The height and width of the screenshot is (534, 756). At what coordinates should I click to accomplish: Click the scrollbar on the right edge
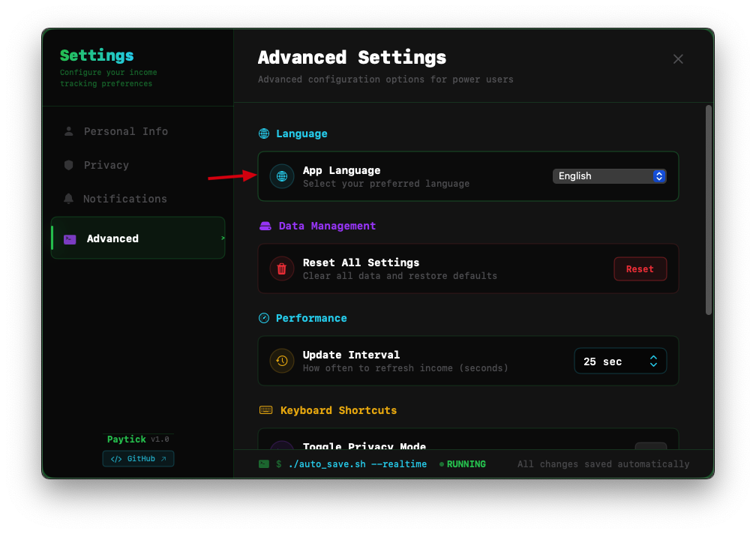coord(707,210)
